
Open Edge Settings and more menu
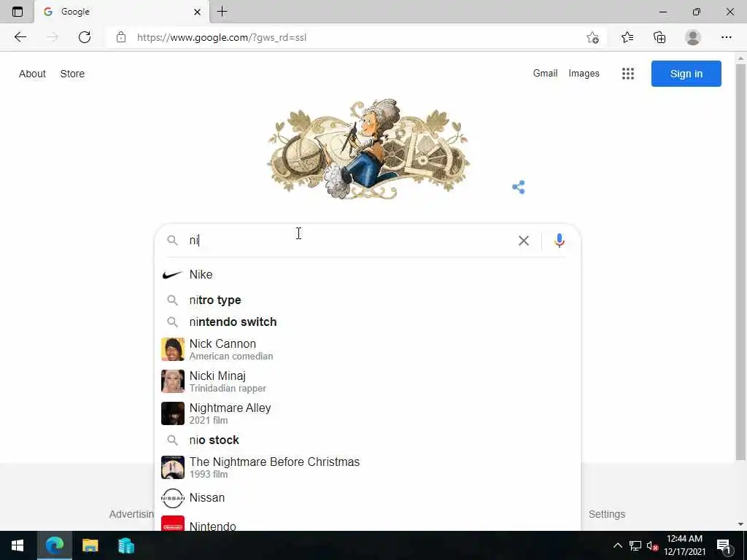pos(726,37)
